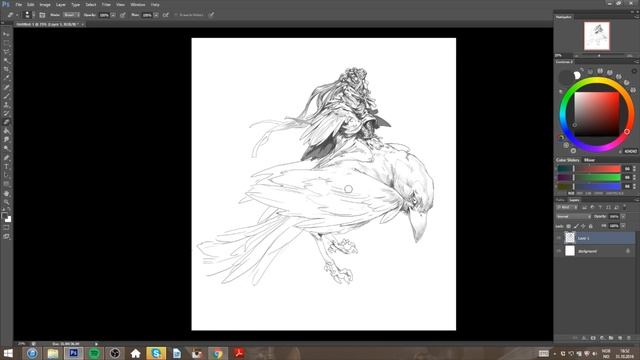Toggle the Brush panel button
Screen dimensions: 640x360
tap(42, 15)
